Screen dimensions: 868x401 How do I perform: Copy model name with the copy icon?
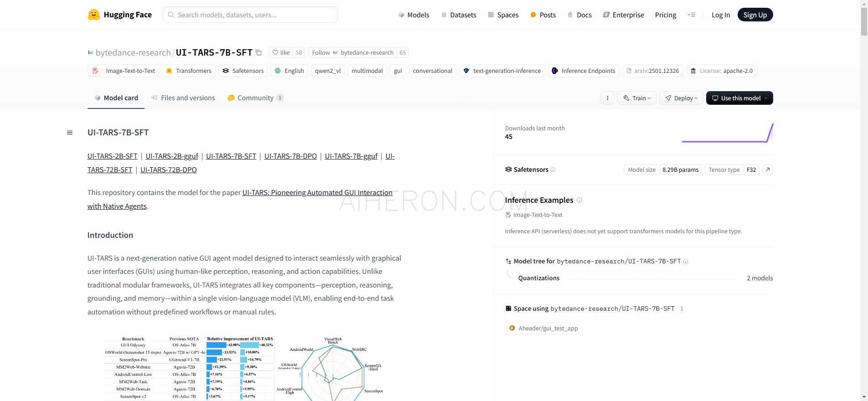pos(258,52)
